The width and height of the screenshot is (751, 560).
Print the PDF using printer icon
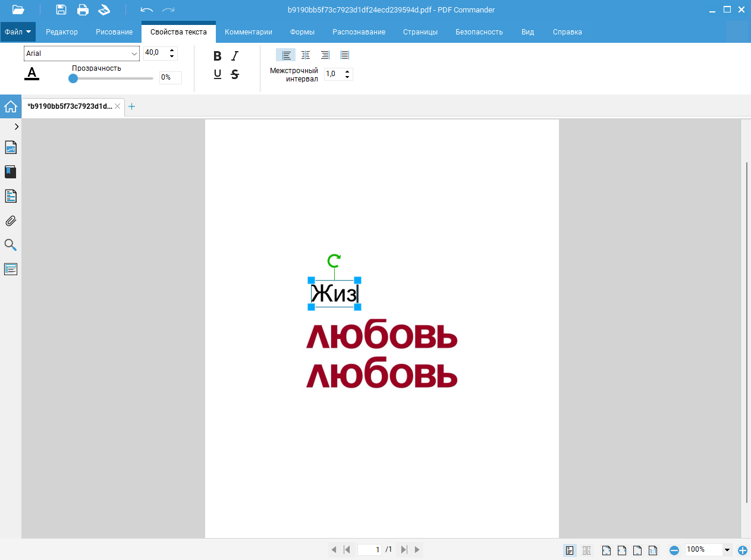tap(83, 10)
